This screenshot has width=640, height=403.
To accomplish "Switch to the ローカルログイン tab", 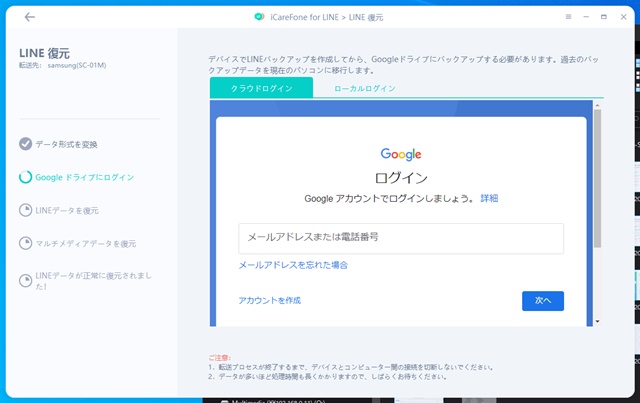I will click(x=364, y=88).
